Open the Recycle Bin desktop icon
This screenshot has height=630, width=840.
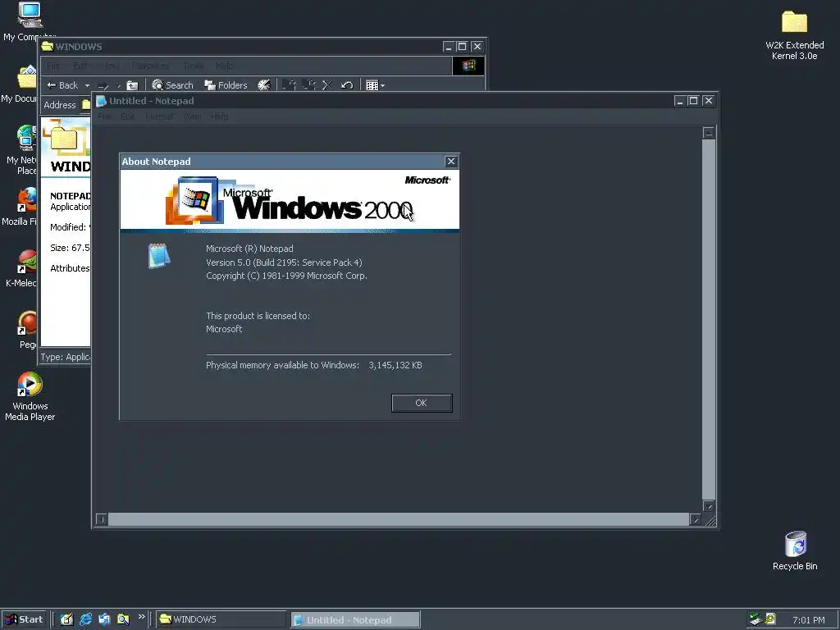(x=795, y=550)
